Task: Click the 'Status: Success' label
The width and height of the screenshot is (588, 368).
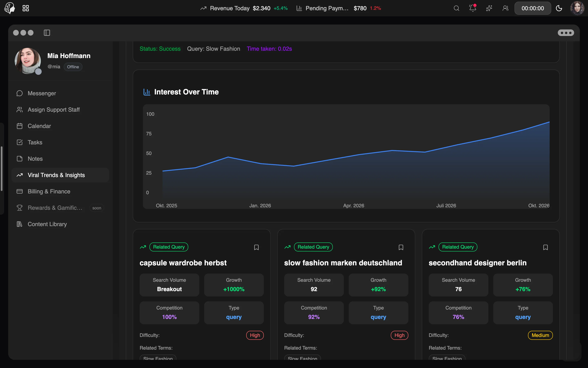Action: click(x=160, y=49)
